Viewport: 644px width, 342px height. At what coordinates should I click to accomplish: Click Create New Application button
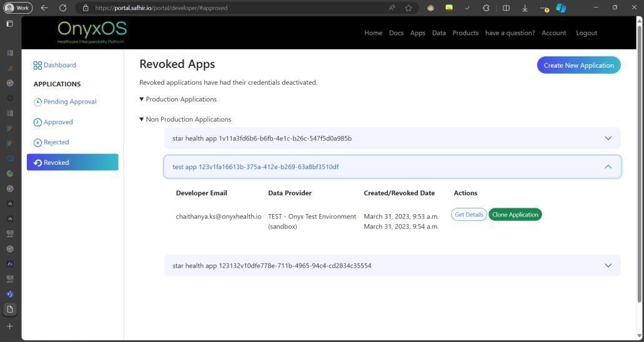578,66
